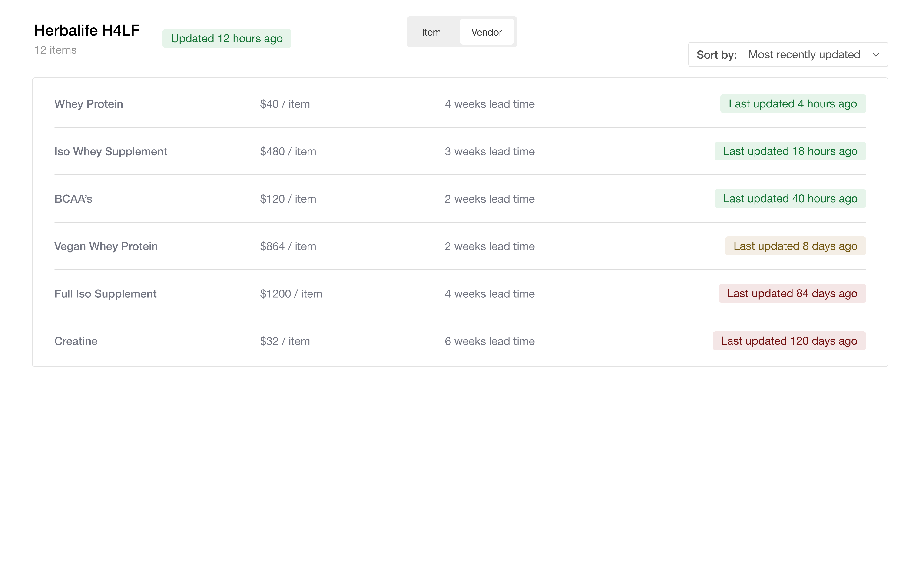Click the 6 weeks lead time label

[x=489, y=341]
